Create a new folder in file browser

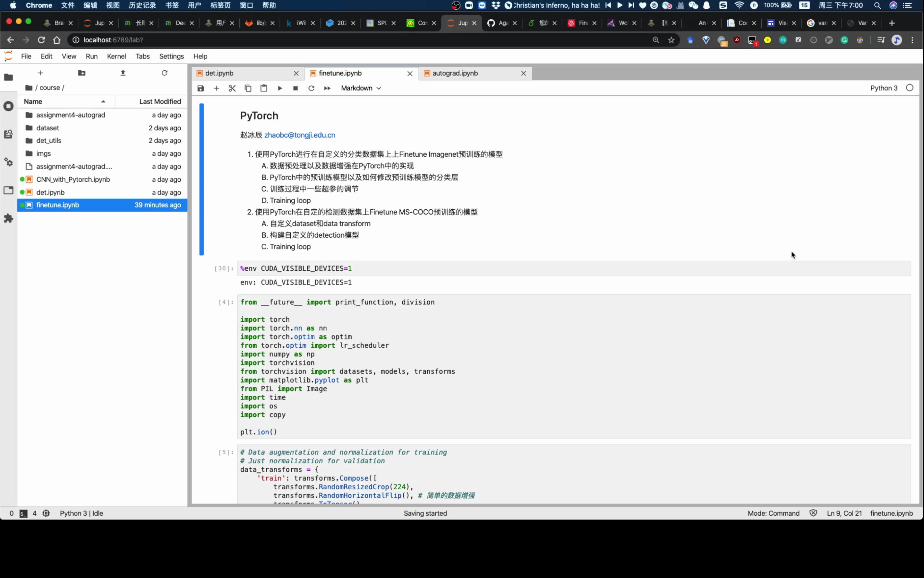click(82, 73)
